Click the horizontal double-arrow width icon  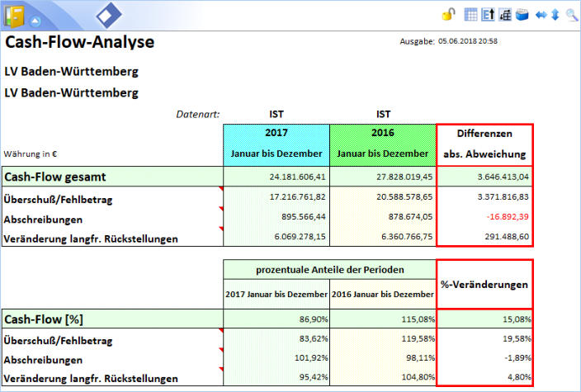(541, 14)
